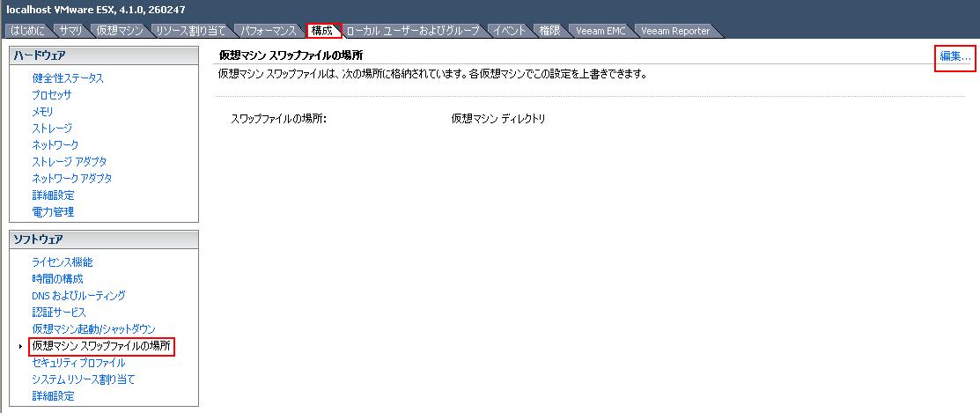Open the メモリ hardware link
The width and height of the screenshot is (980, 420).
[x=42, y=112]
